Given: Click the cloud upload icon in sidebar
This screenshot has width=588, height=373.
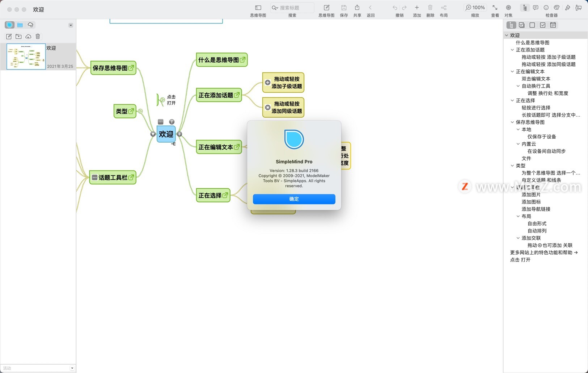Looking at the screenshot, I should (x=28, y=36).
